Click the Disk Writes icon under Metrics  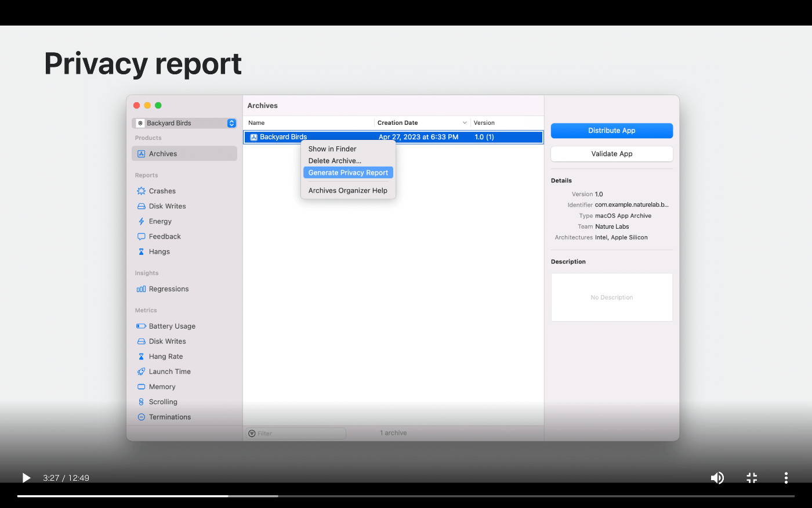[x=141, y=341]
